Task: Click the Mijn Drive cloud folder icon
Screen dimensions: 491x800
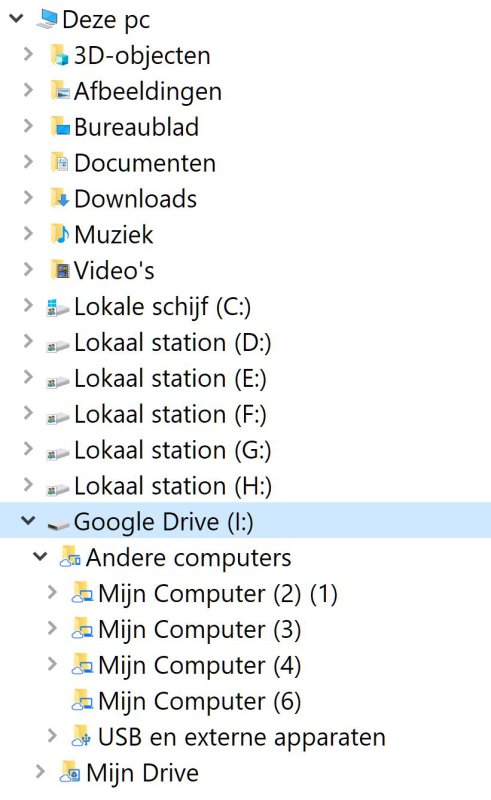Action: [69, 772]
